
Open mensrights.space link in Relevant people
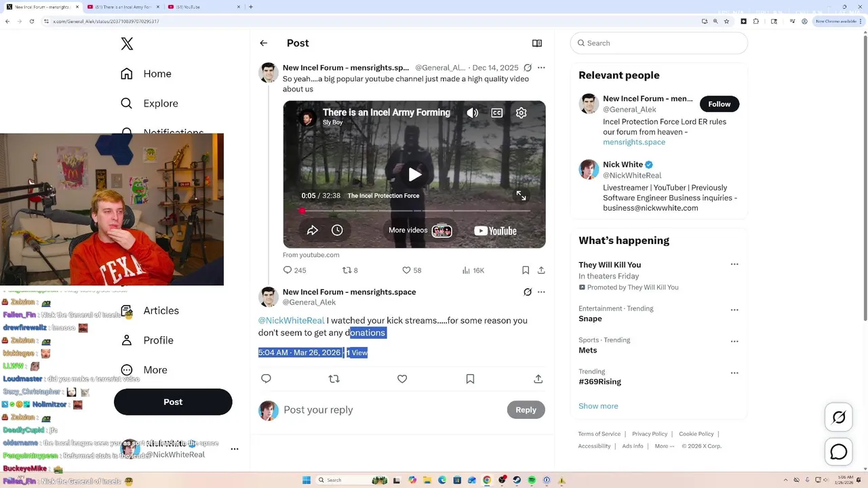point(634,142)
